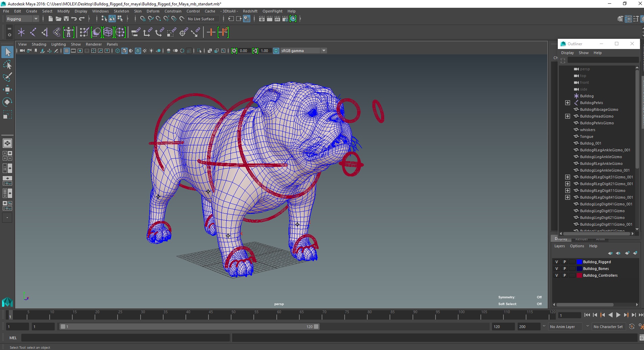Toggle playback P of Bulldog_Bones layer

[564, 269]
